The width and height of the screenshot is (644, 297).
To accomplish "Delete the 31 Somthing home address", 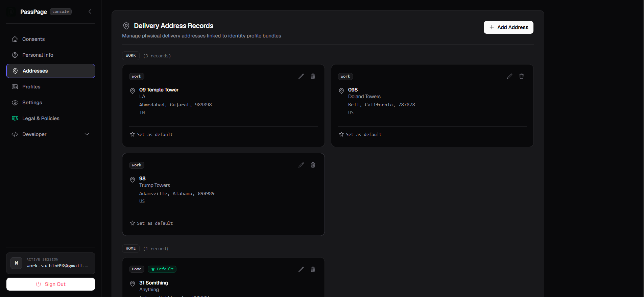I will [313, 269].
